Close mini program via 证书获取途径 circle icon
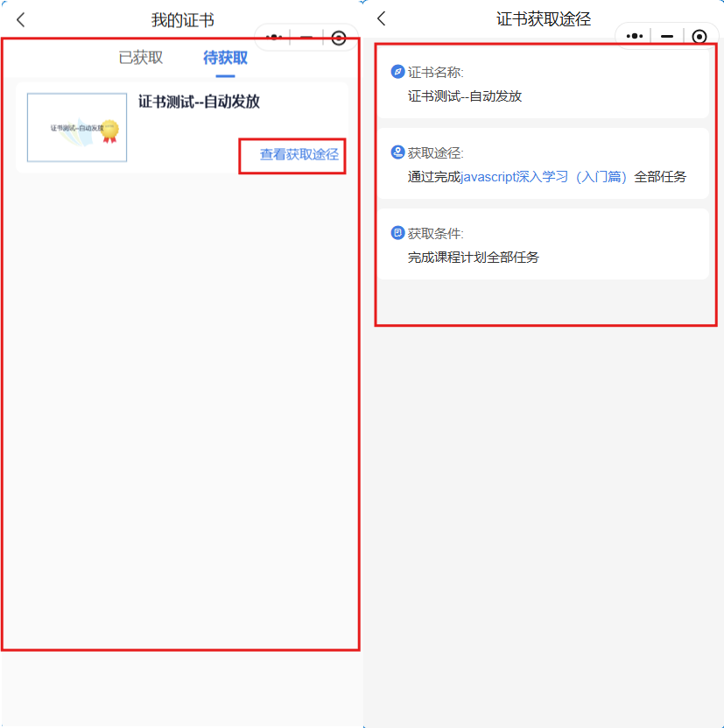The width and height of the screenshot is (724, 728). 699,36
